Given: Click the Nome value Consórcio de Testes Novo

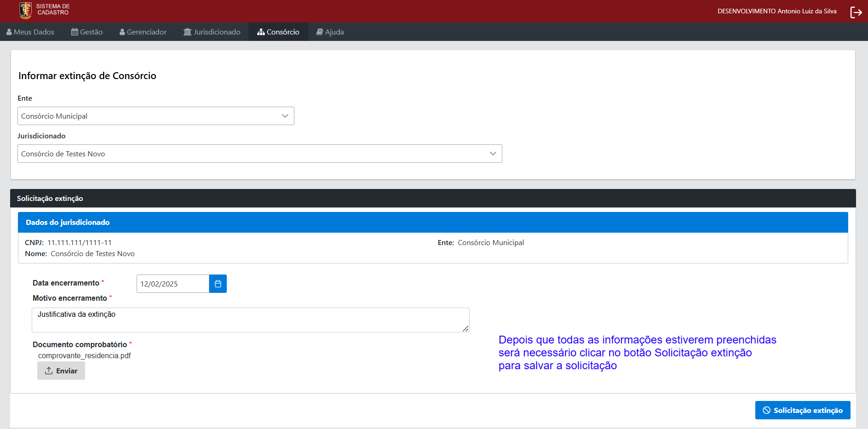Looking at the screenshot, I should click(x=92, y=253).
